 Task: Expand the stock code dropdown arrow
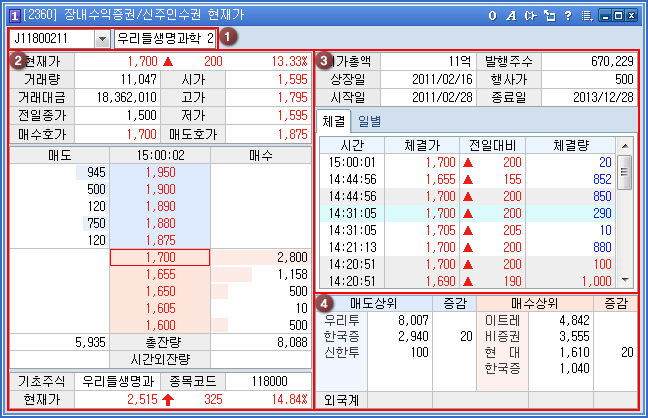(x=103, y=39)
